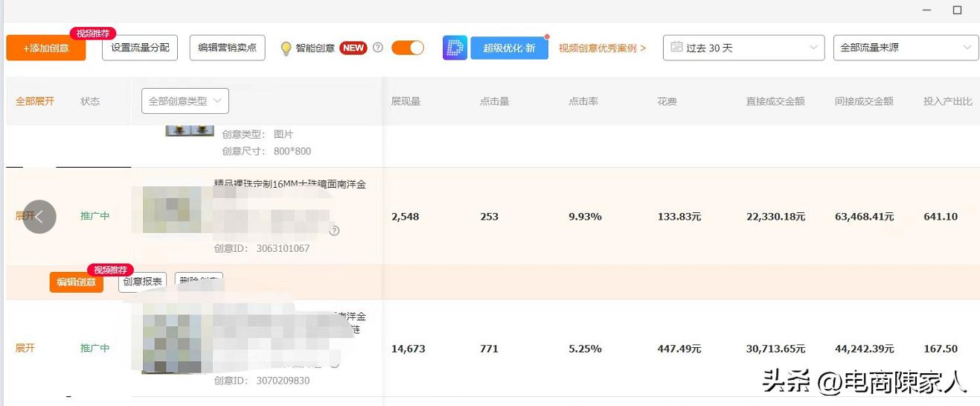Toggle the 智能创意 switch off

[408, 48]
